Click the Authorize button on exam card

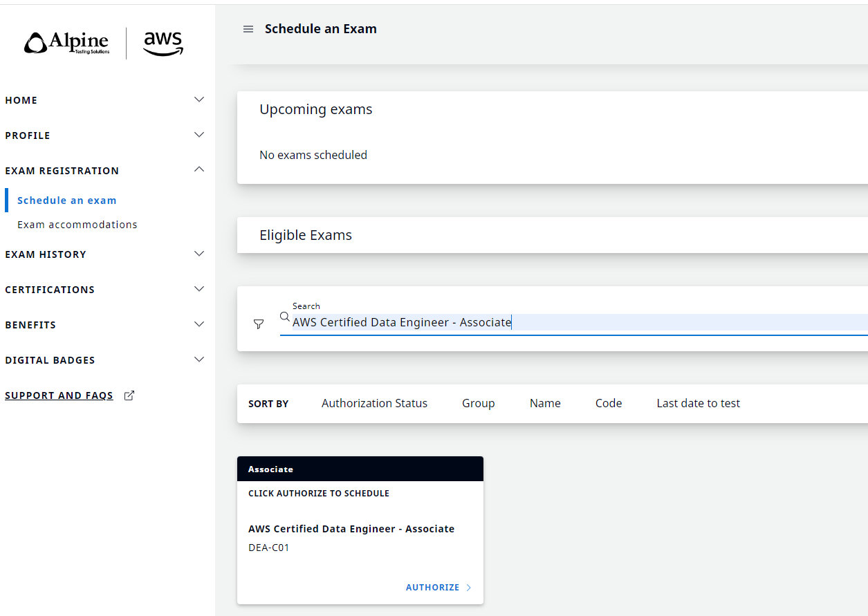point(433,588)
